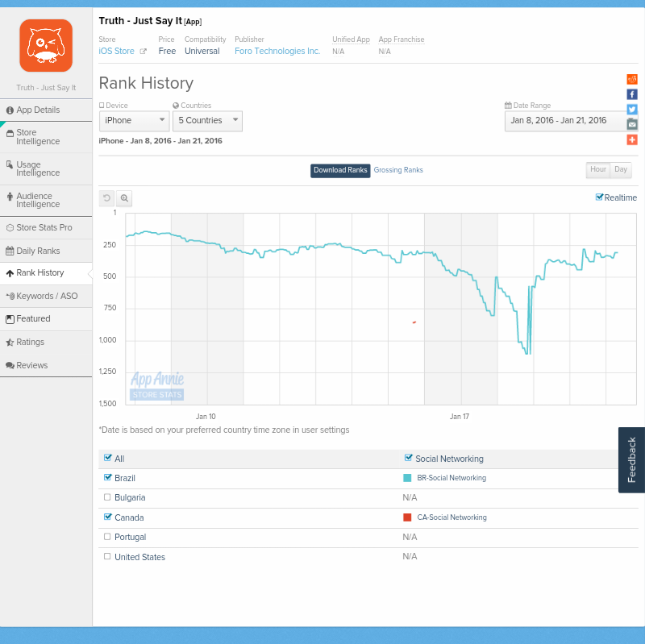The width and height of the screenshot is (645, 644).
Task: Open the Feedback side tab
Action: (x=631, y=459)
